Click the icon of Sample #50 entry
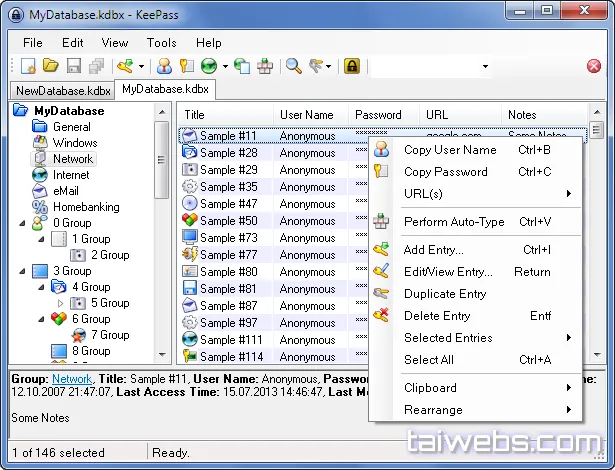Screen dimensions: 615x470 [x=189, y=220]
